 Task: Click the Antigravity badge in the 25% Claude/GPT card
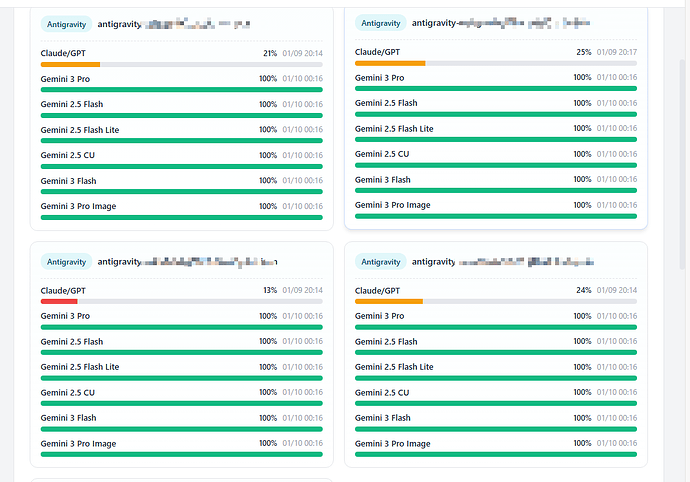(x=381, y=23)
